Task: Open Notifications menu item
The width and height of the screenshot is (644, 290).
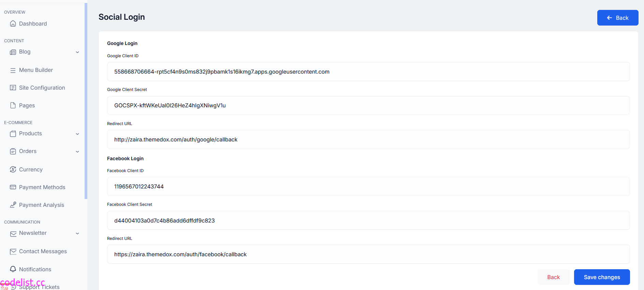Action: point(35,269)
